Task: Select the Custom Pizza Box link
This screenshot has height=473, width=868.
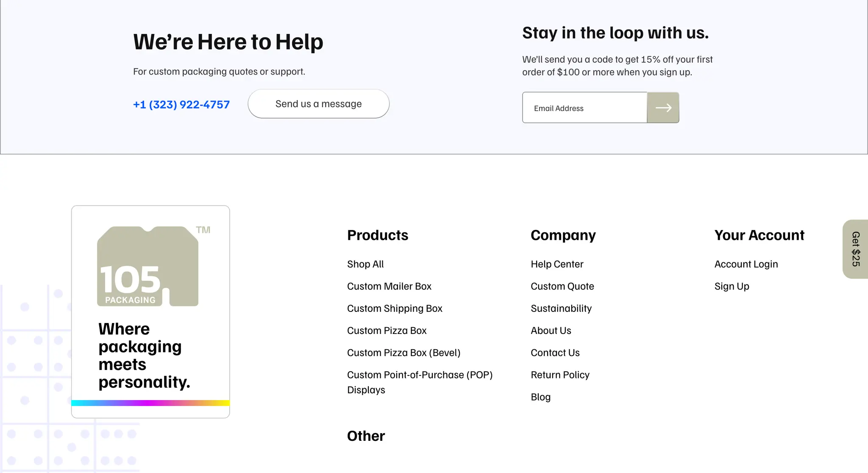Action: [x=387, y=330]
